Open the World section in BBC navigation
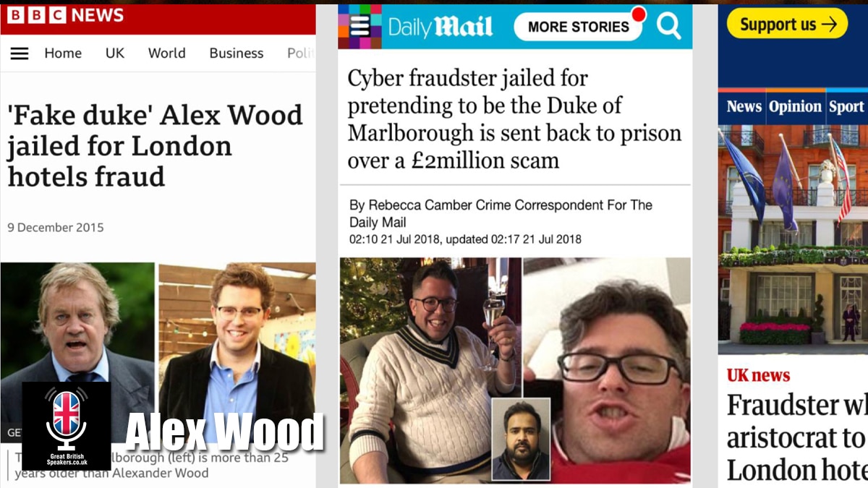 click(x=167, y=53)
